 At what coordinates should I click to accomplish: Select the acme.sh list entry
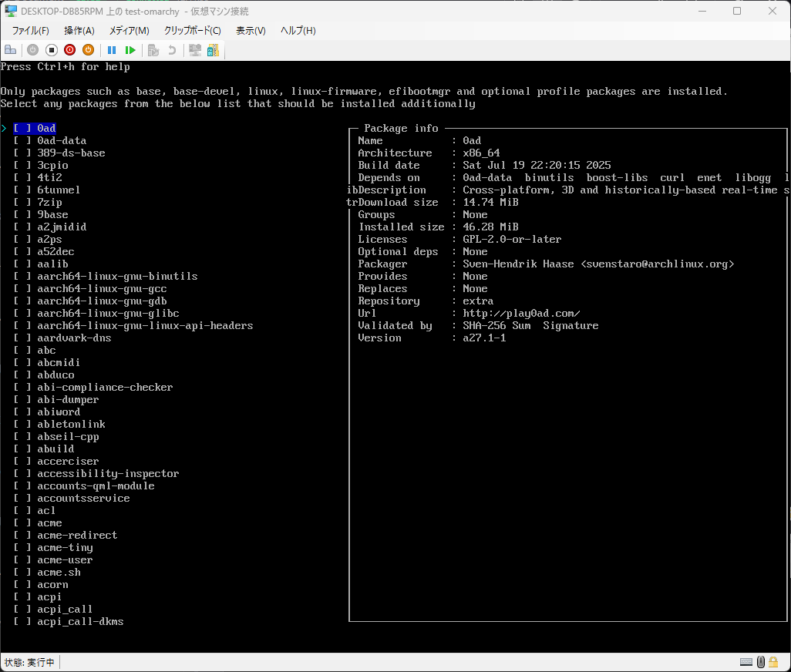click(x=59, y=573)
